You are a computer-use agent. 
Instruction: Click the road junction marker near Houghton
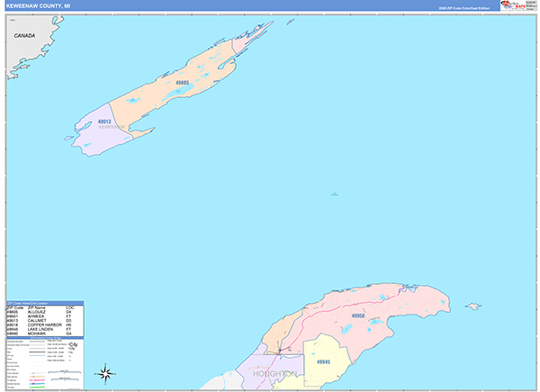(x=280, y=350)
